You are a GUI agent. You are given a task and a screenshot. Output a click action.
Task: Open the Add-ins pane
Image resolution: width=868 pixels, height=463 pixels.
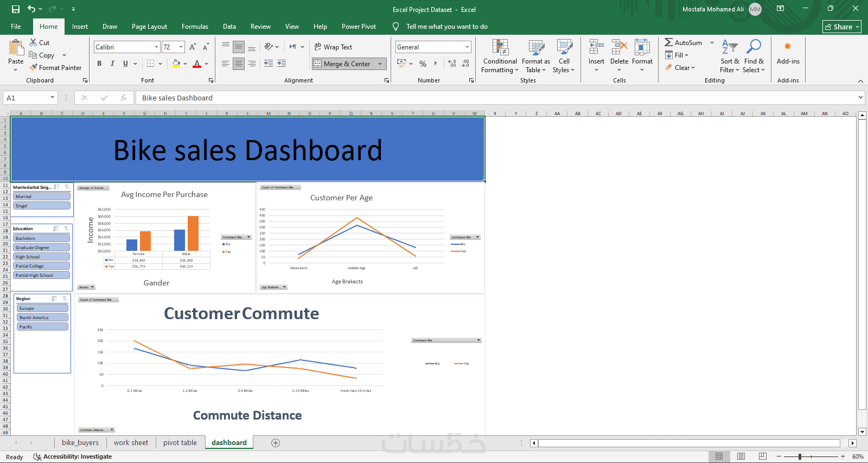click(x=788, y=52)
